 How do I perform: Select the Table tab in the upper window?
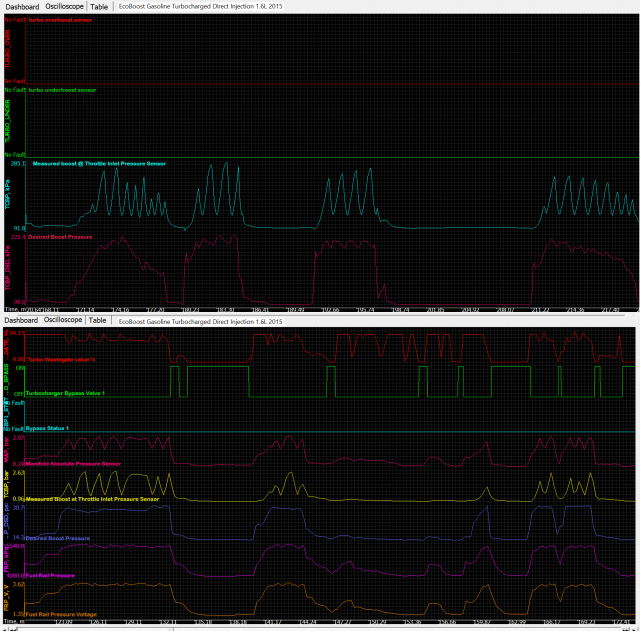pos(99,7)
